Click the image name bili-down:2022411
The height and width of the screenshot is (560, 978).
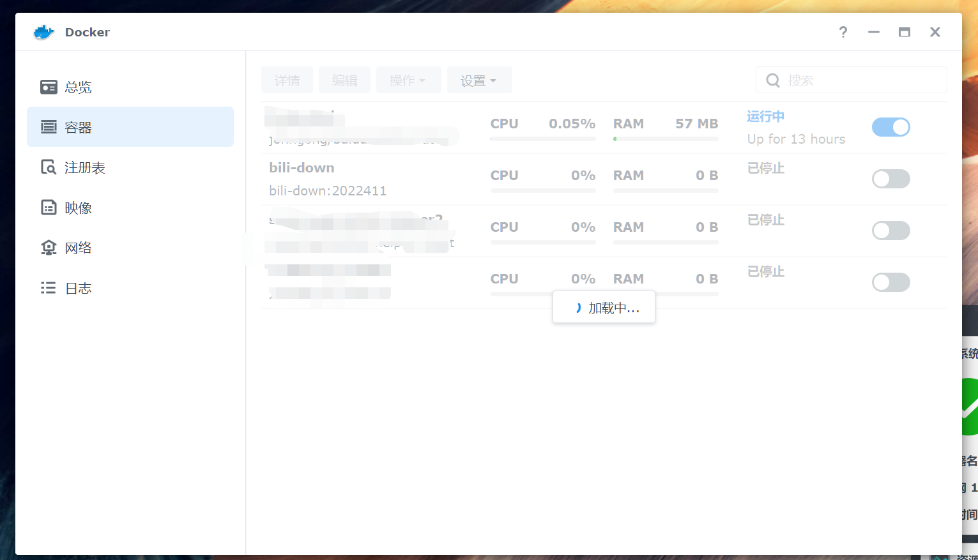coord(328,191)
